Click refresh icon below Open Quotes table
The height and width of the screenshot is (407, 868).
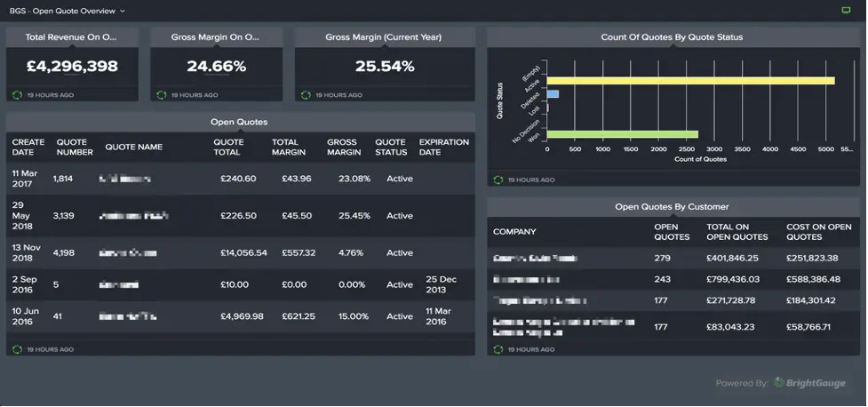[x=17, y=349]
